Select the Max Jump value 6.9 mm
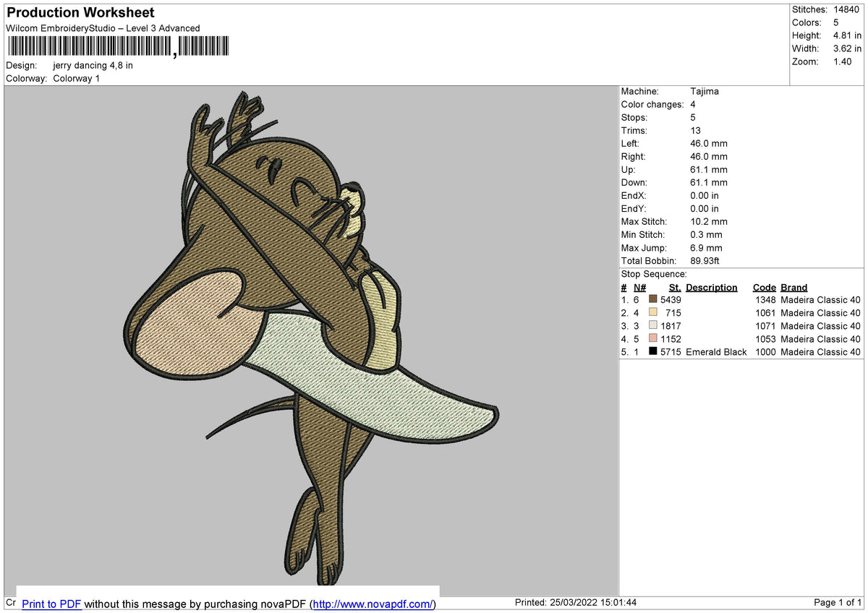The height and width of the screenshot is (613, 868). coord(706,247)
